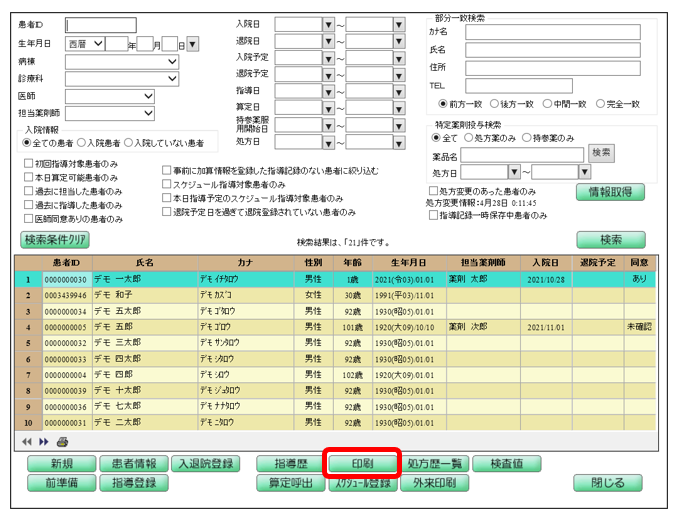Image resolution: width=681 pixels, height=519 pixels.
Task: Open birth date calendar picker arrow
Action: pyautogui.click(x=193, y=44)
